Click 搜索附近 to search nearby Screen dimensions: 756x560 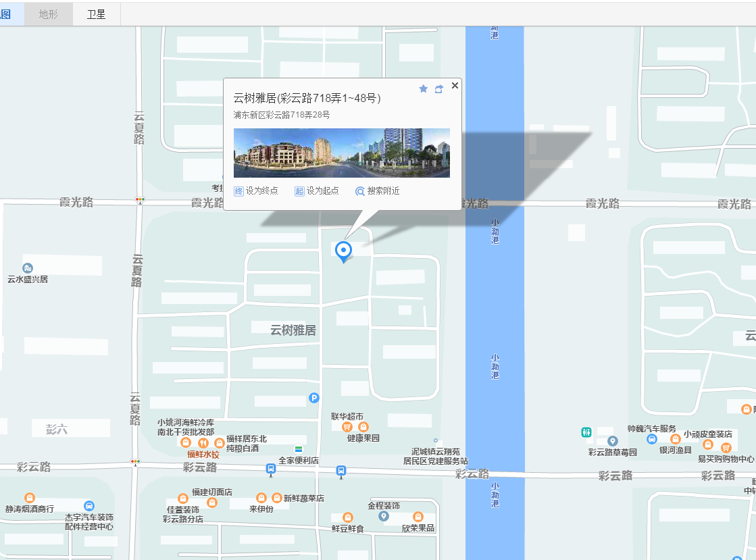(377, 191)
